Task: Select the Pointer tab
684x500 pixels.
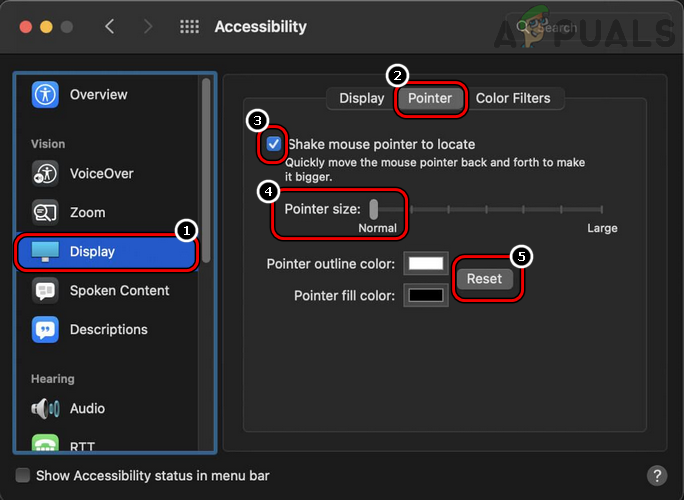Action: [x=430, y=98]
